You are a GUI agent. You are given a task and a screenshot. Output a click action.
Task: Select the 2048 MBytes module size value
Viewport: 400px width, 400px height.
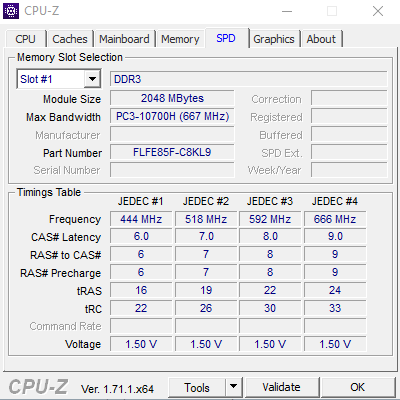(x=172, y=98)
